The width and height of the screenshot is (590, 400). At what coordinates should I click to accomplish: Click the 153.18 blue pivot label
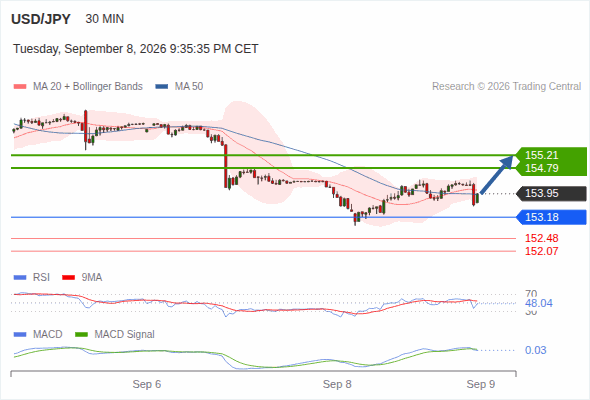(552, 217)
